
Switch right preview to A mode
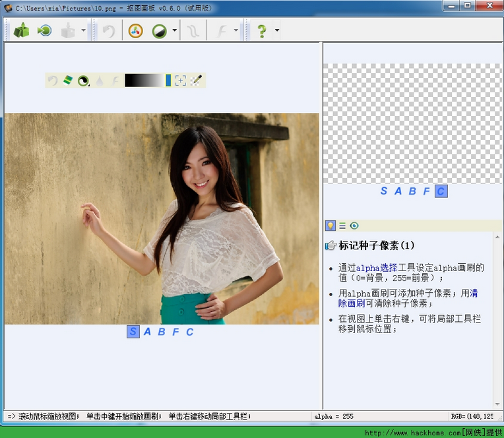398,191
